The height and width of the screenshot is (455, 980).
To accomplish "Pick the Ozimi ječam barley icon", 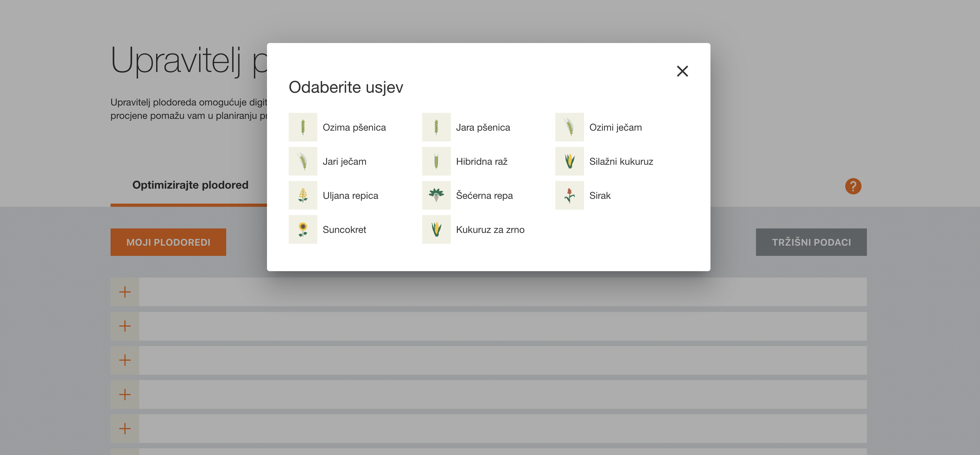I will click(570, 127).
